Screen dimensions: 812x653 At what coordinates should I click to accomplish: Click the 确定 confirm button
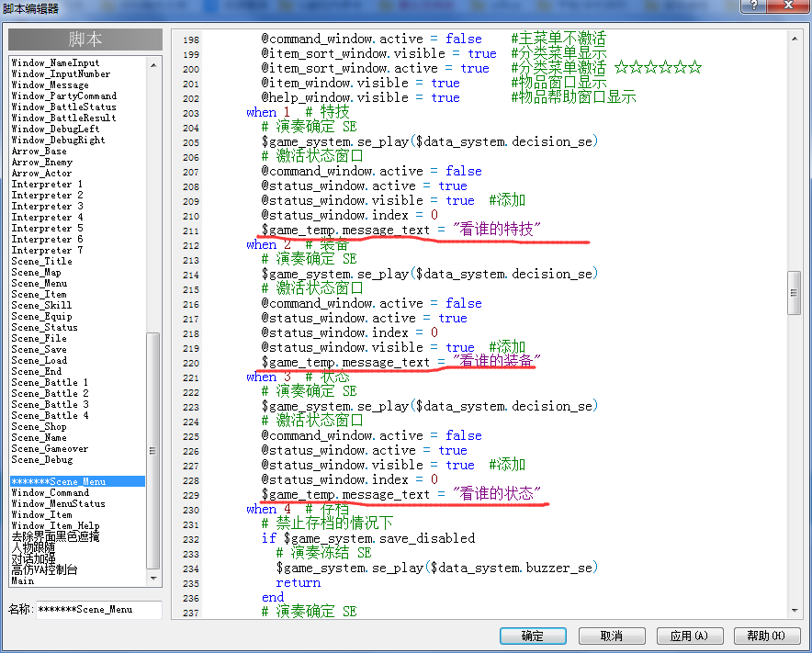533,636
